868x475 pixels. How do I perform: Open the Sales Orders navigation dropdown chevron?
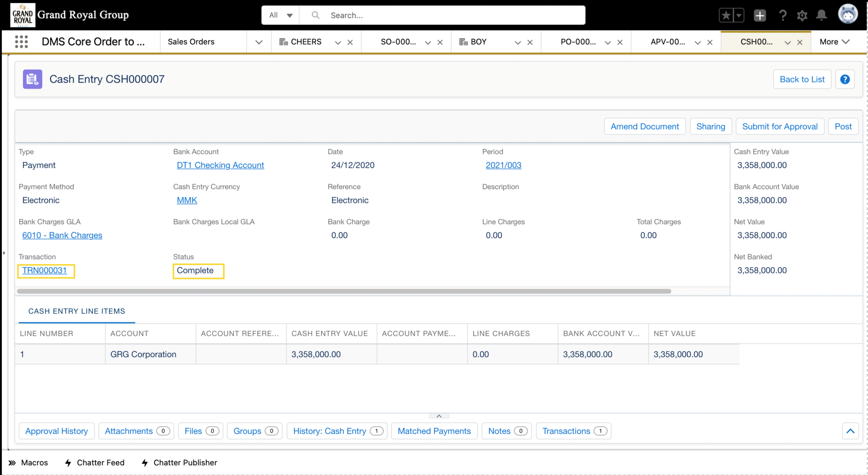coord(259,42)
